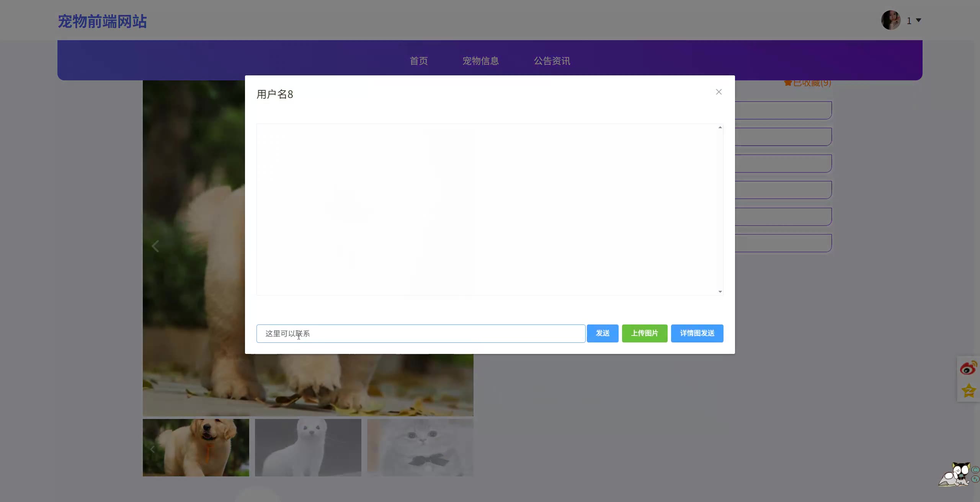Click the 详情图发送 button
Screen dimensions: 980x502
click(x=697, y=333)
